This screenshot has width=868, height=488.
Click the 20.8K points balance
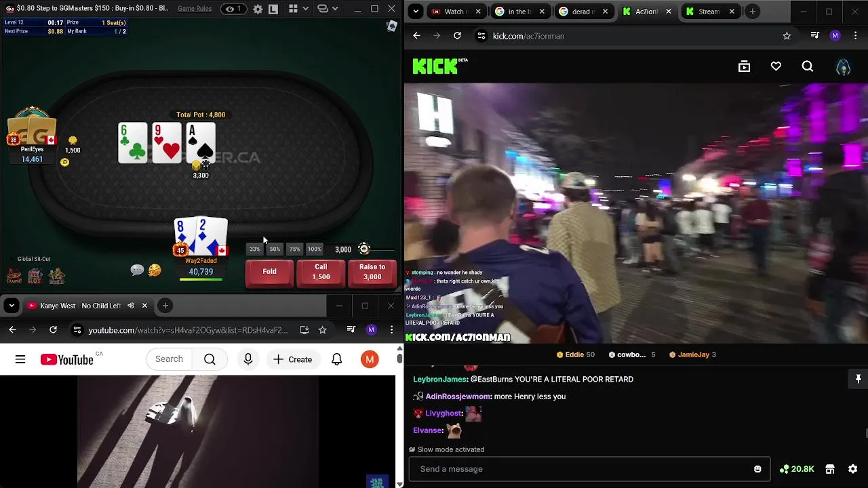tap(797, 469)
